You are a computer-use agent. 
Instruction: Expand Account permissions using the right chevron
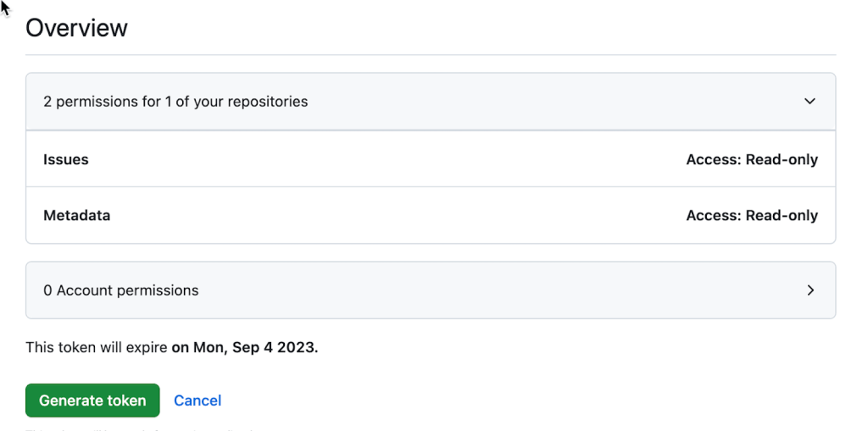[810, 290]
